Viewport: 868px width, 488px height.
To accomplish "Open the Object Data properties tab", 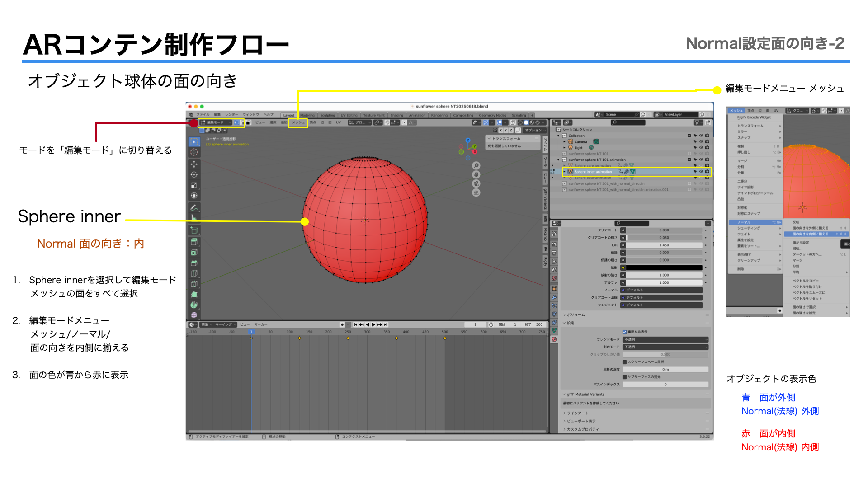I will pyautogui.click(x=554, y=331).
